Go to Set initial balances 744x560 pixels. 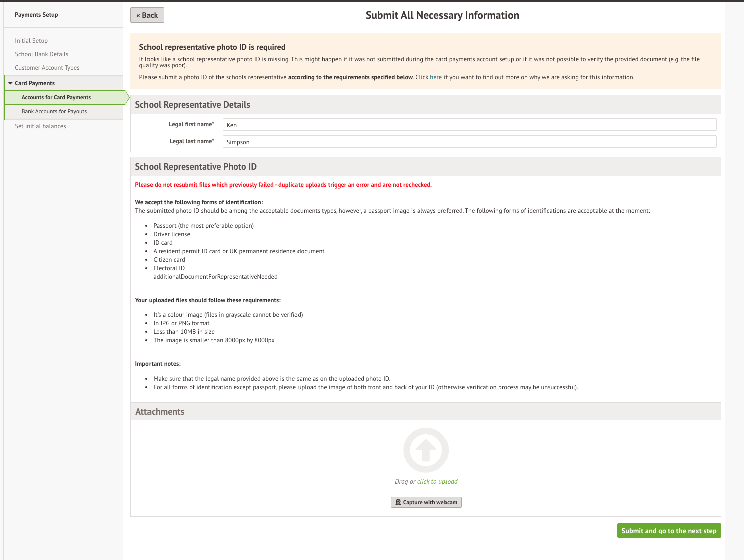point(40,126)
